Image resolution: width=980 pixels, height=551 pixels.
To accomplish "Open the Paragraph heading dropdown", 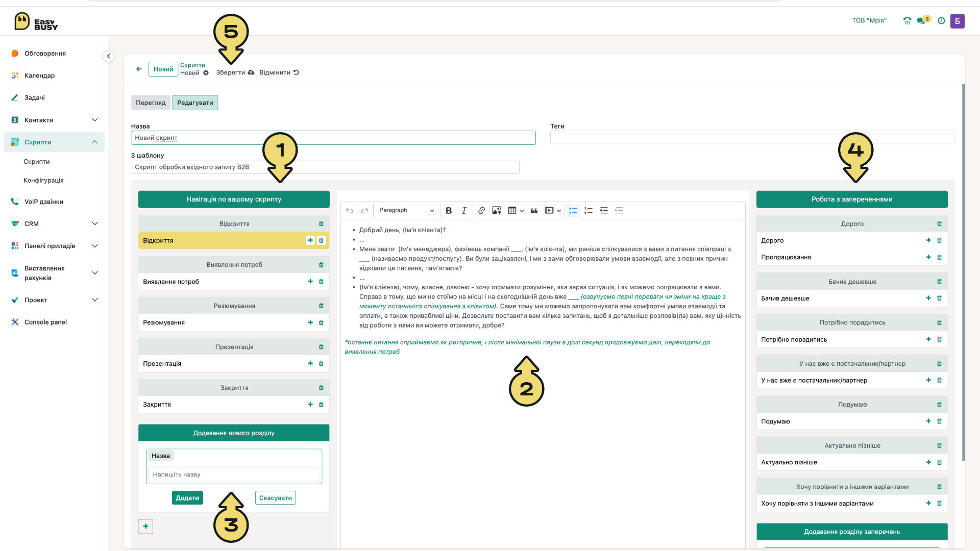I will pyautogui.click(x=406, y=210).
